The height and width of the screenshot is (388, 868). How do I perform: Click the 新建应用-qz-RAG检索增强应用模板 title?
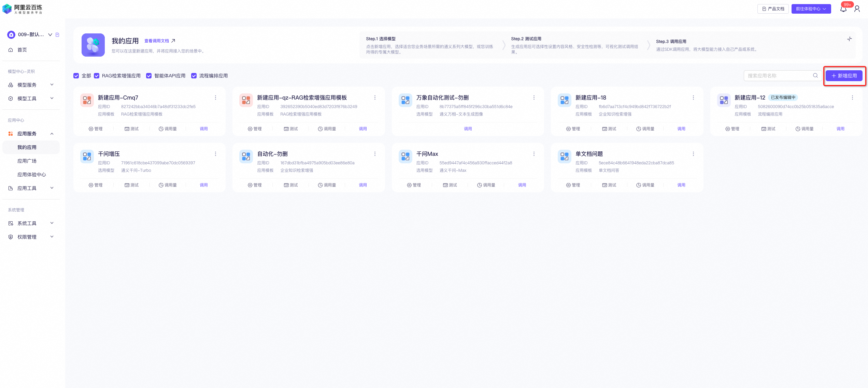302,98
